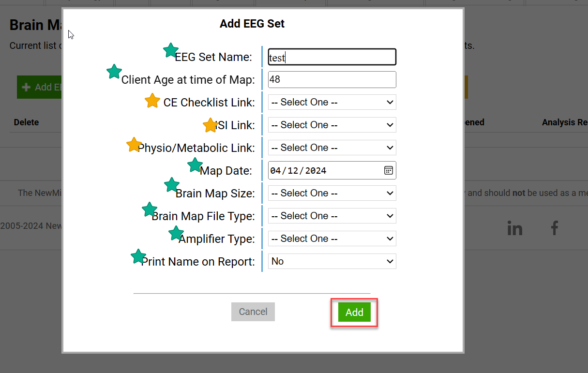Image resolution: width=588 pixels, height=373 pixels.
Task: Click the star beside Client Age label
Action: click(x=114, y=72)
